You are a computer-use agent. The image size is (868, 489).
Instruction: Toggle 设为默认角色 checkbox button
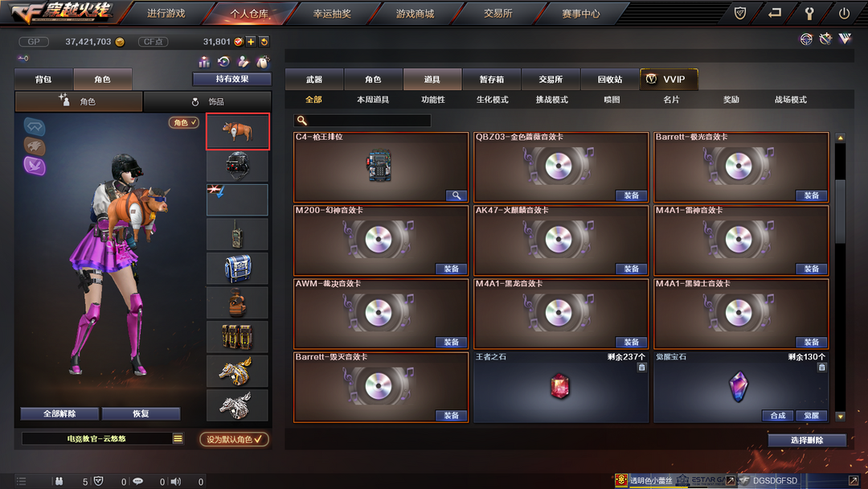coord(234,439)
